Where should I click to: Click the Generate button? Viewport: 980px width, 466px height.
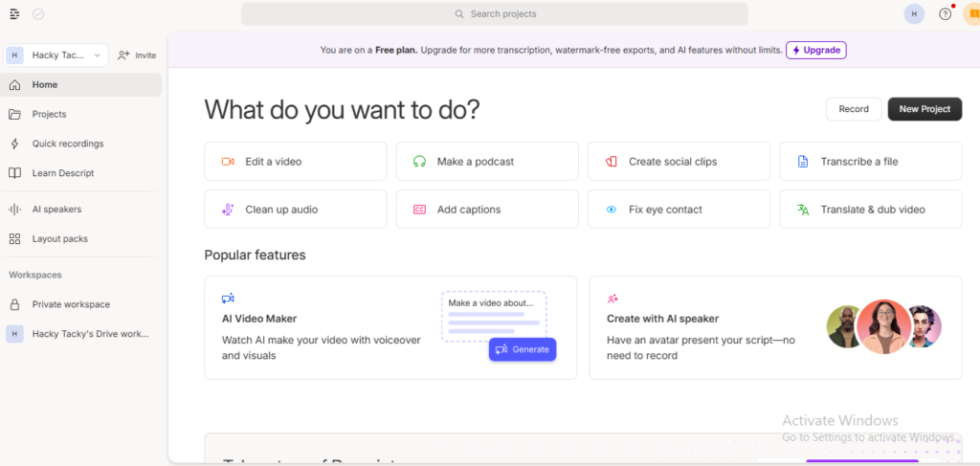coord(523,350)
